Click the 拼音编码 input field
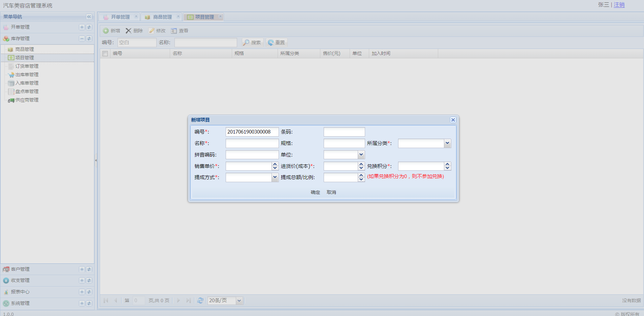Image resolution: width=644 pixels, height=316 pixels. pos(252,155)
